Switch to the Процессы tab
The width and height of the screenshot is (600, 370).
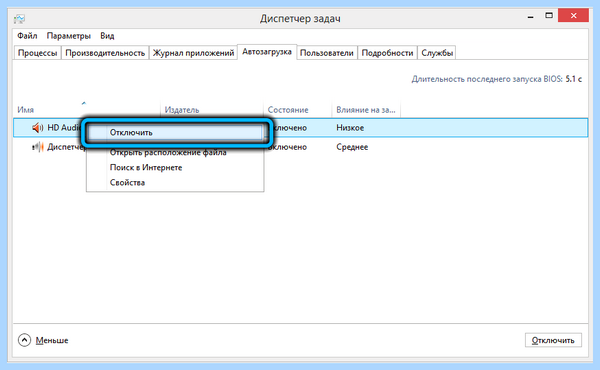click(x=38, y=53)
